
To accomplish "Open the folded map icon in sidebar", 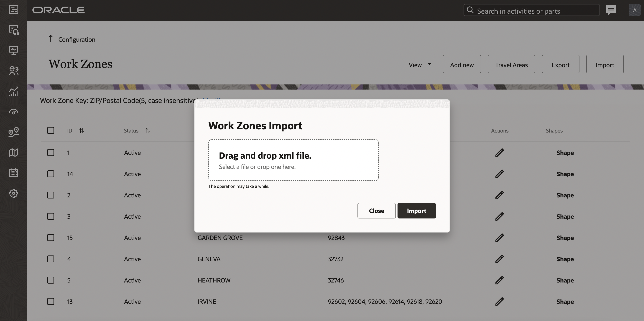I will pos(13,152).
